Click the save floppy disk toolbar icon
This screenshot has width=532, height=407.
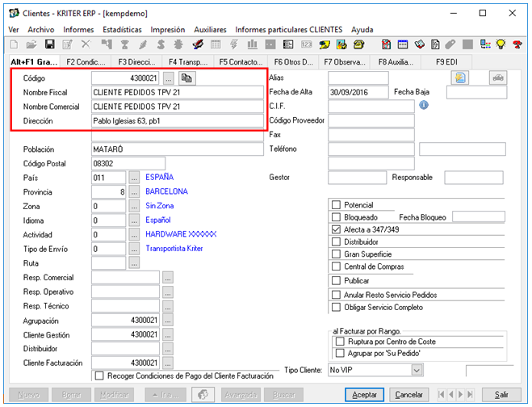49,44
